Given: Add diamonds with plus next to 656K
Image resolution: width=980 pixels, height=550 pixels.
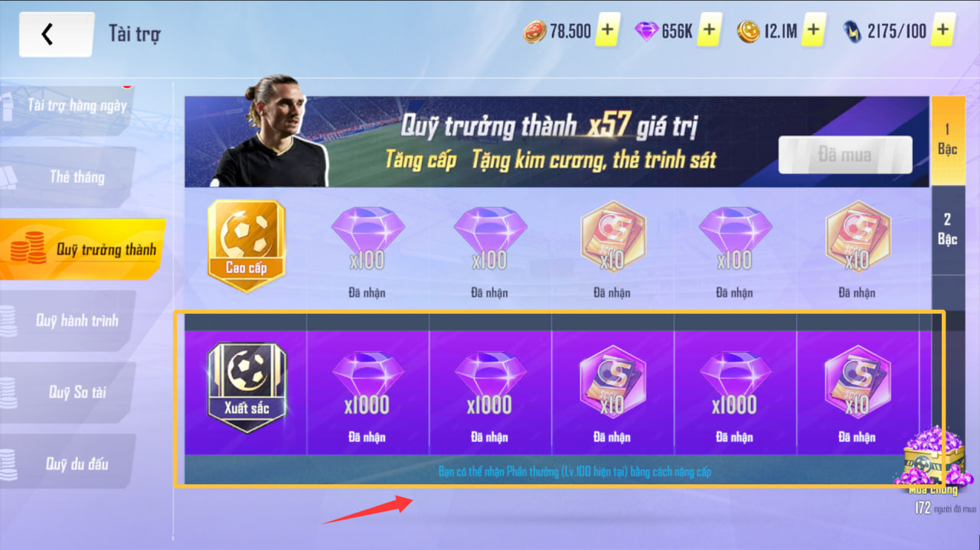Looking at the screenshot, I should [x=709, y=31].
